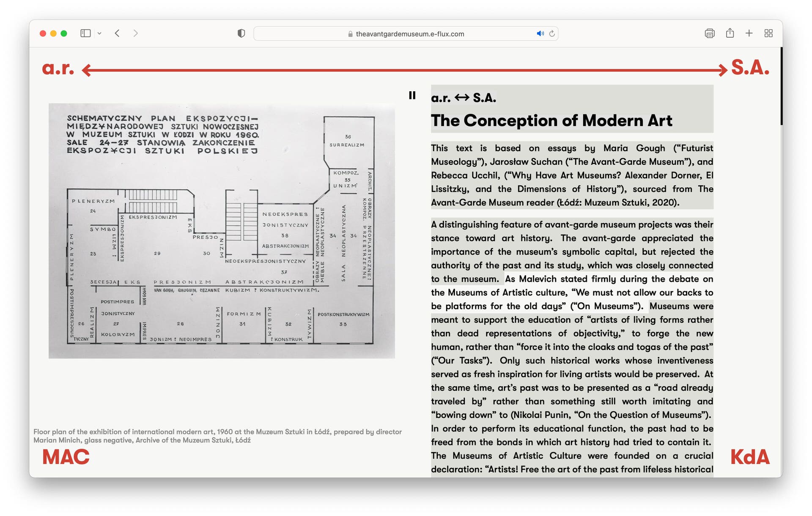Viewport: 812px width, 516px height.
Task: Go forward with the forward arrow
Action: 135,33
